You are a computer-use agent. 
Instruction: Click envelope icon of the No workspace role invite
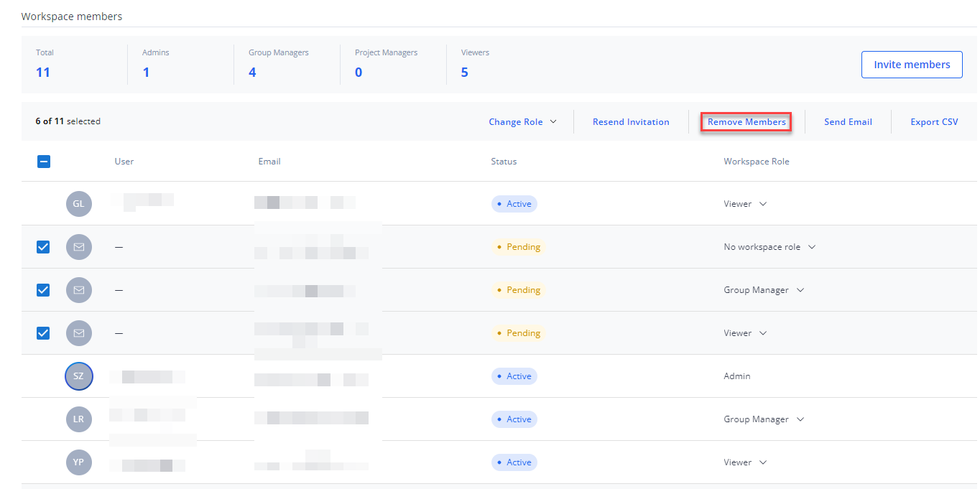(78, 247)
